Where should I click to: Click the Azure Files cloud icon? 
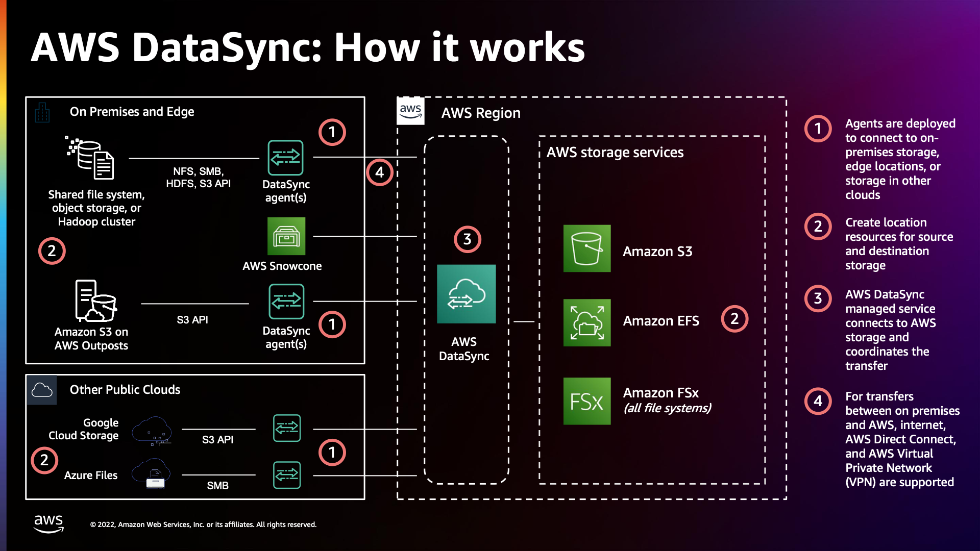tap(152, 473)
